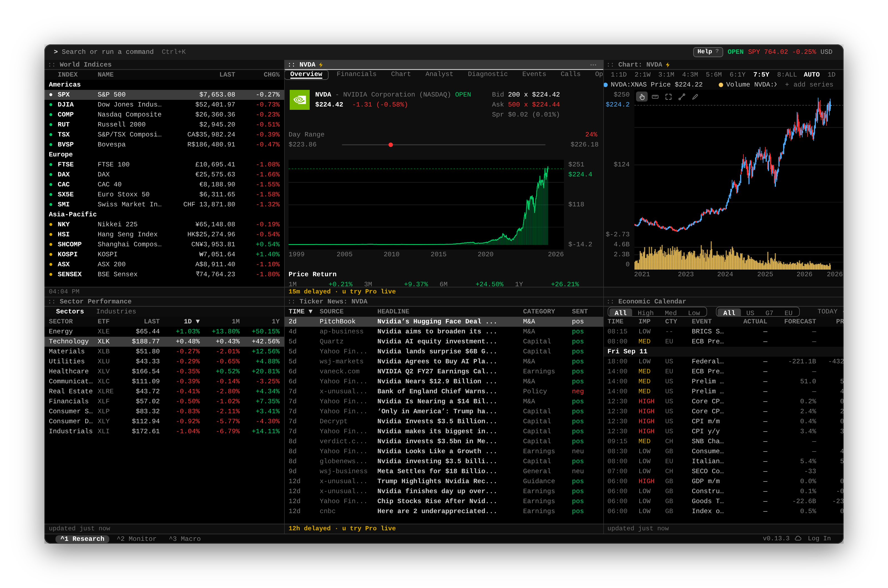Sort news by SENT column header
This screenshot has height=588, width=888.
point(580,311)
